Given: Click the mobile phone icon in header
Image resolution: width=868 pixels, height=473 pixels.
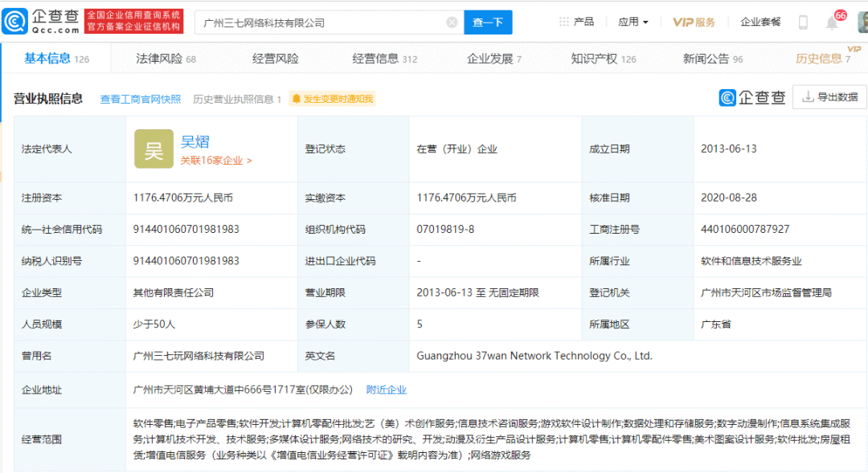Looking at the screenshot, I should click(x=803, y=22).
